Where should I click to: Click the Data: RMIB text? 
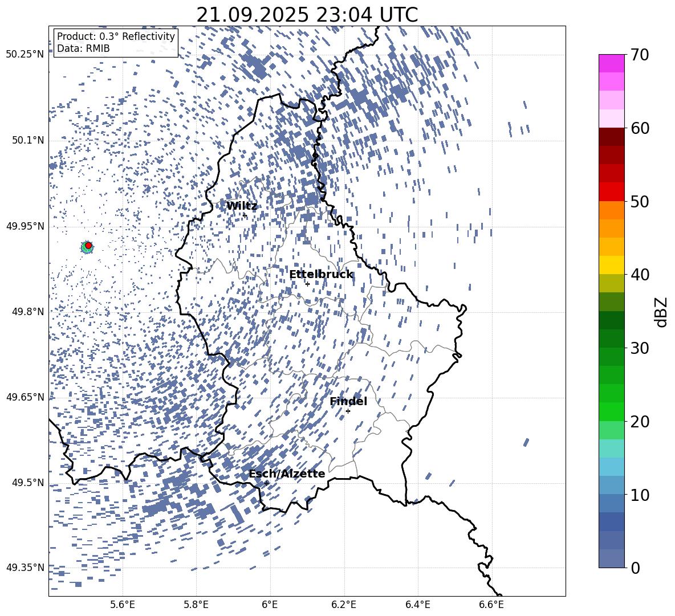pyautogui.click(x=83, y=48)
